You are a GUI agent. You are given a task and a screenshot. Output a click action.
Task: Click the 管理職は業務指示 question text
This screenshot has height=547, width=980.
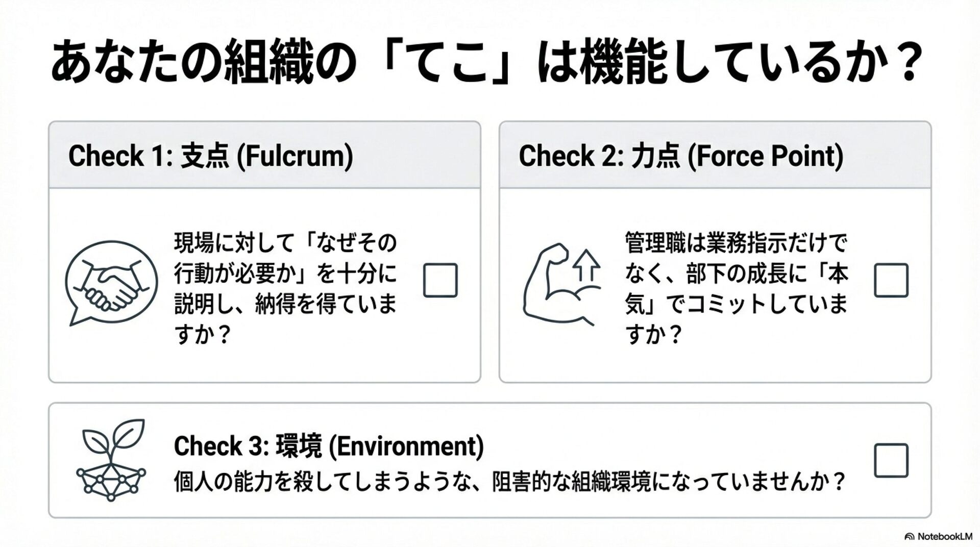[736, 288]
